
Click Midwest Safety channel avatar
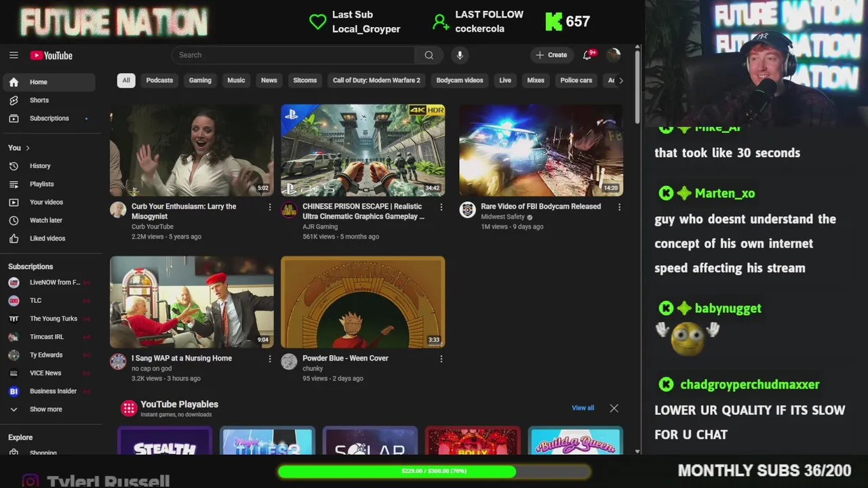[x=467, y=210]
